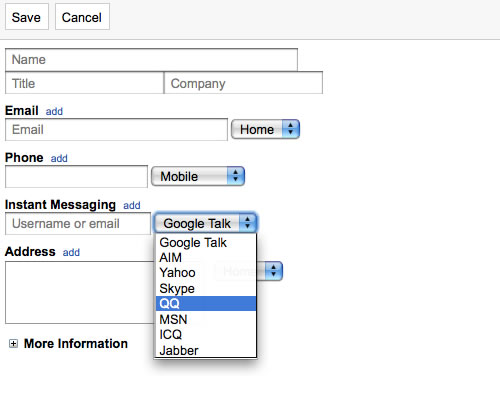The width and height of the screenshot is (500, 400).
Task: Click into the Title field
Action: point(84,83)
